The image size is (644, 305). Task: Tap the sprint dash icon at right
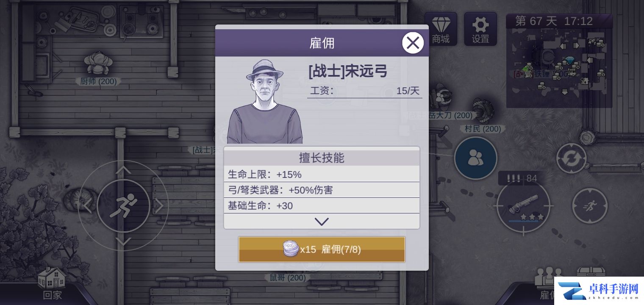click(590, 206)
